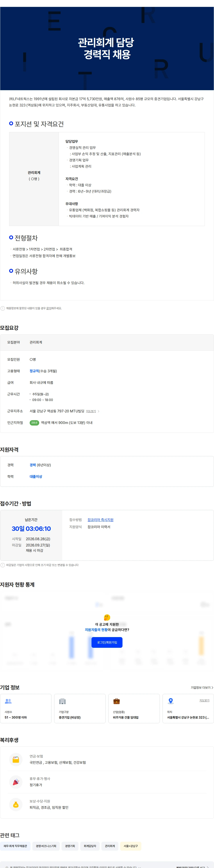Click the 산업(업종) briefcase icon

116,701
